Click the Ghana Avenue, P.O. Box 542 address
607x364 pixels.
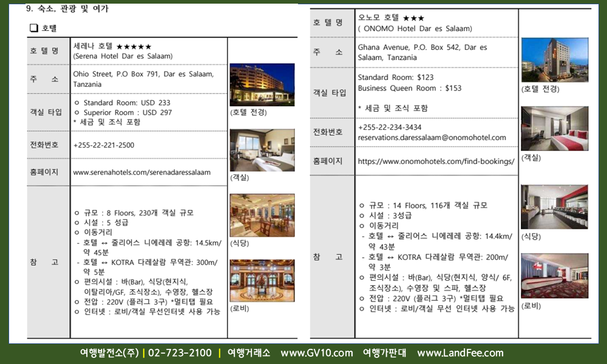pos(422,52)
